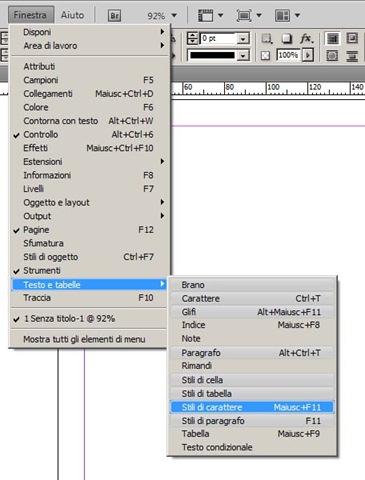The height and width of the screenshot is (480, 365).
Task: Open Adobe Bridge via the Br icon
Action: point(114,15)
